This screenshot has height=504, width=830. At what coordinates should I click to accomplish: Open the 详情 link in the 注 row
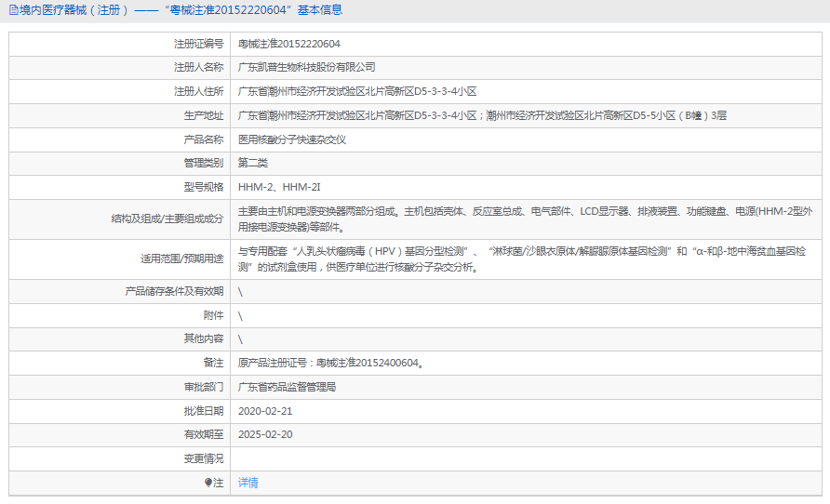[248, 483]
